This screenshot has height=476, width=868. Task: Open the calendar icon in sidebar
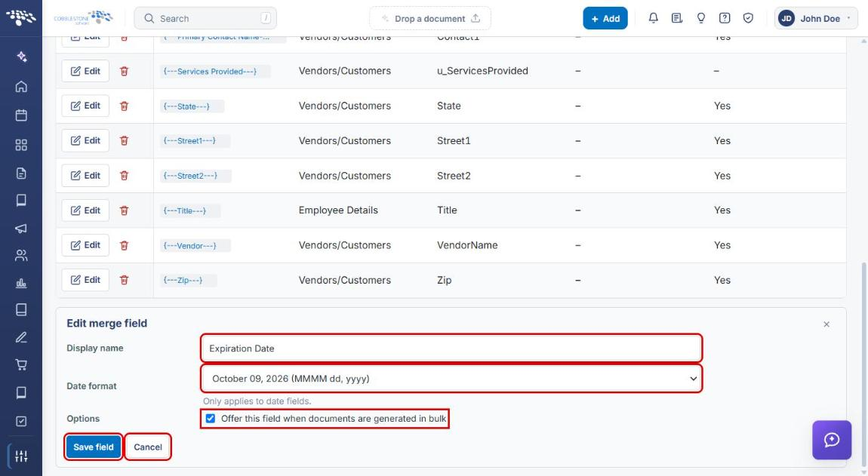tap(21, 115)
